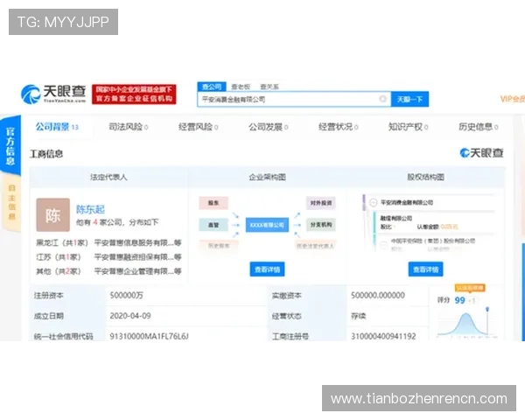525x420 pixels.
Task: Switch to the 公司背景 tab
Action: pos(57,127)
